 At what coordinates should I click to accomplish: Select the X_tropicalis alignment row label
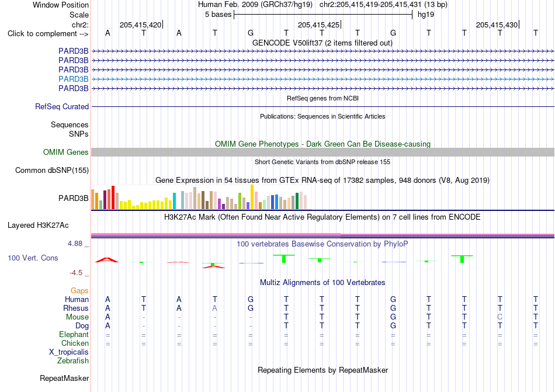tap(69, 352)
